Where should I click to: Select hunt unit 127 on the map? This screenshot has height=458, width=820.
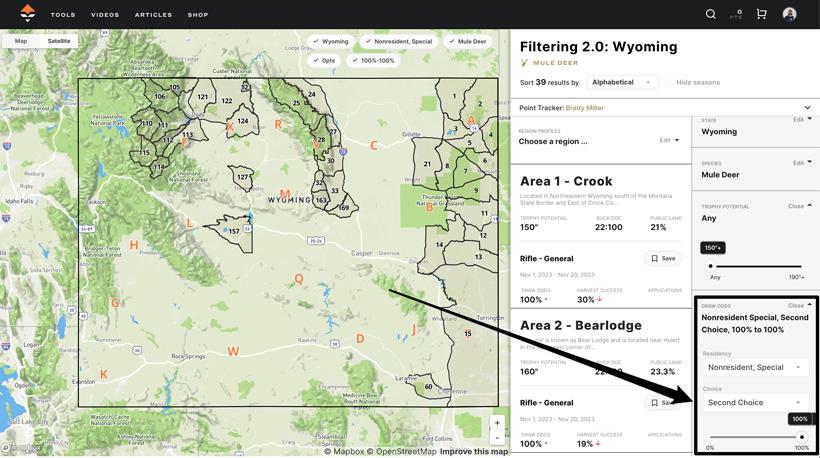point(242,177)
